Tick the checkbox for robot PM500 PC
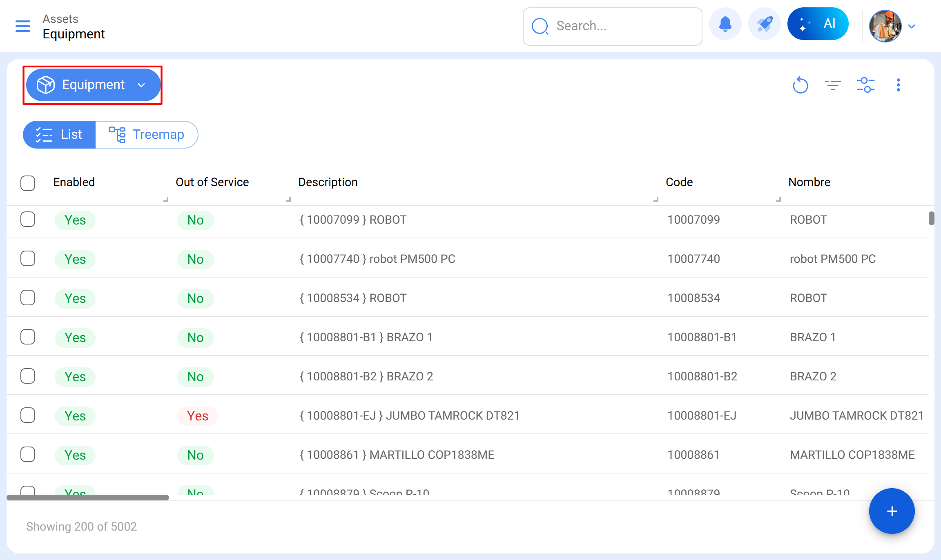The width and height of the screenshot is (941, 560). [28, 259]
